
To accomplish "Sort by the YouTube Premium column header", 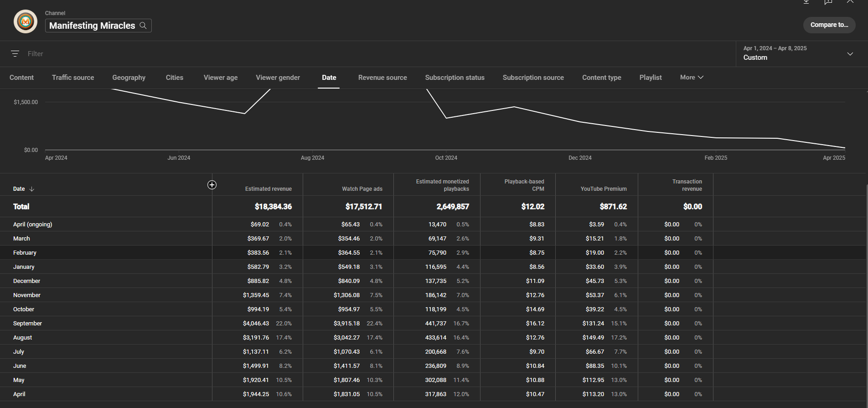I will 604,189.
